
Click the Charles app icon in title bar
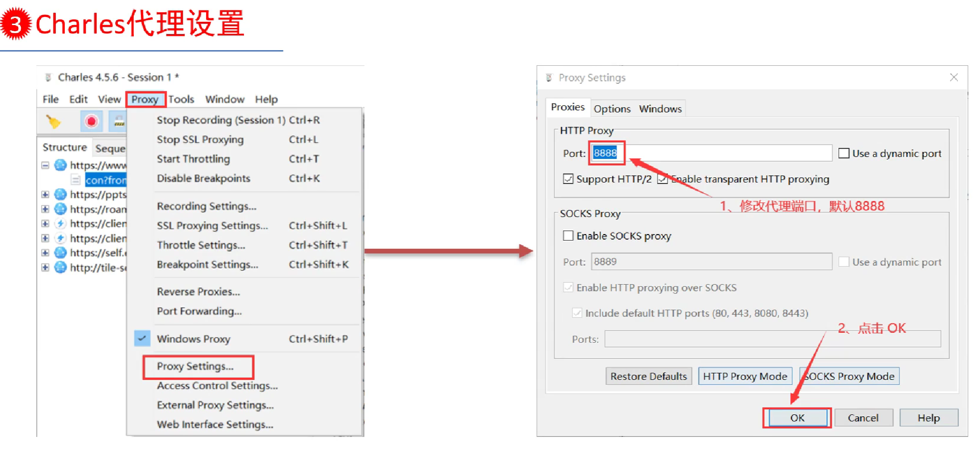48,77
